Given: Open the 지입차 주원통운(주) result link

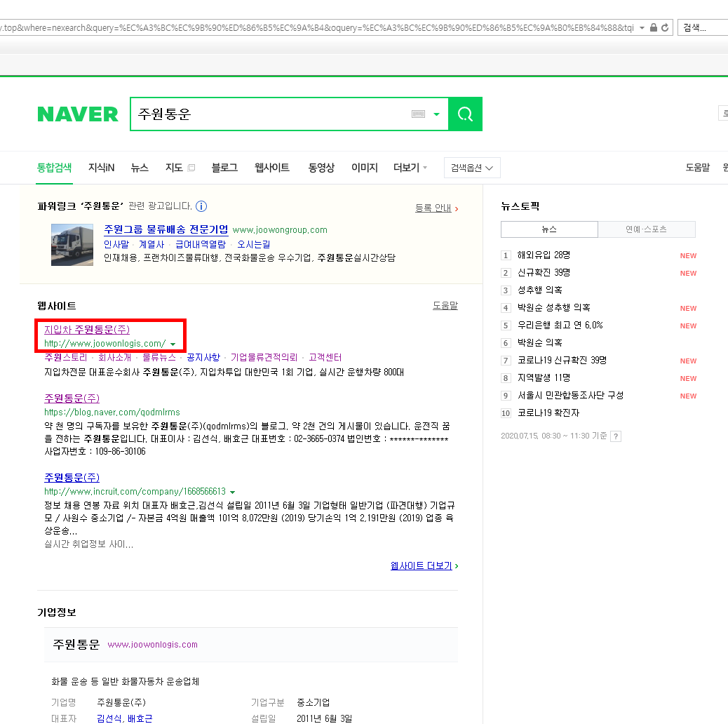Looking at the screenshot, I should [x=87, y=330].
